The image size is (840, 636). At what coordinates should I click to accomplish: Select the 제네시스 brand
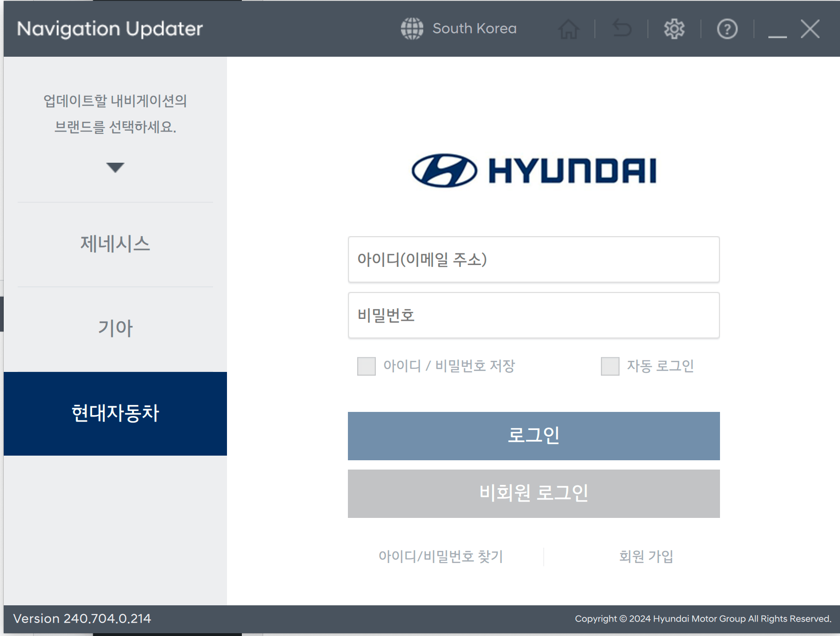tap(115, 244)
